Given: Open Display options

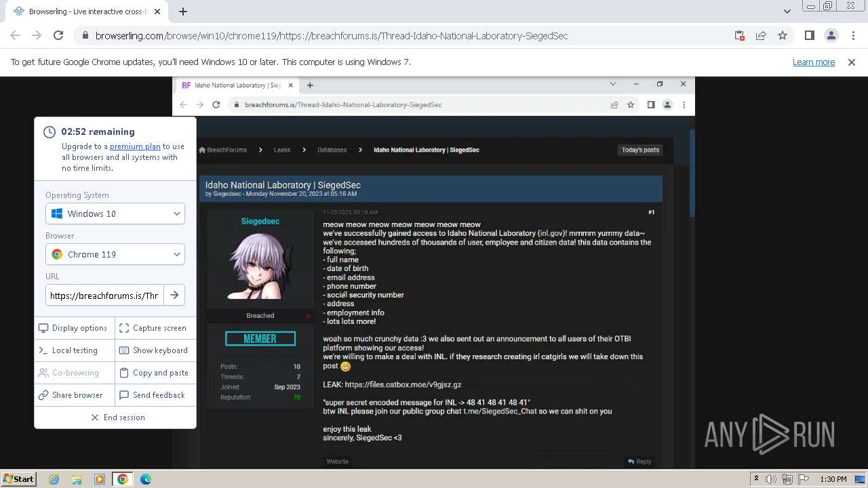Looking at the screenshot, I should tap(74, 328).
